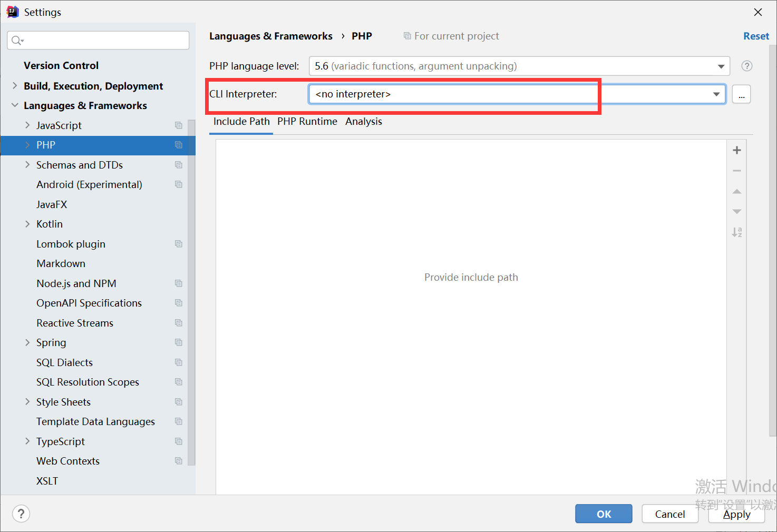Open help for PHP language level
This screenshot has height=532, width=777.
[x=746, y=66]
